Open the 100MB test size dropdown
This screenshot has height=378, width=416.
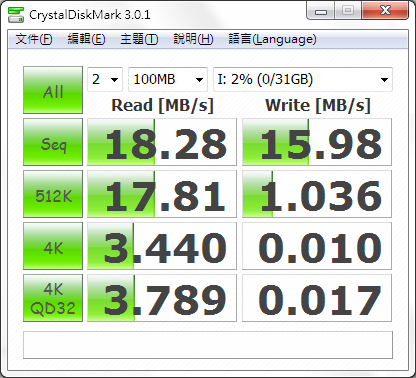pyautogui.click(x=168, y=79)
